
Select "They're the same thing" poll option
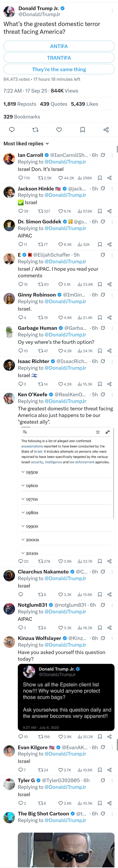pyautogui.click(x=59, y=69)
